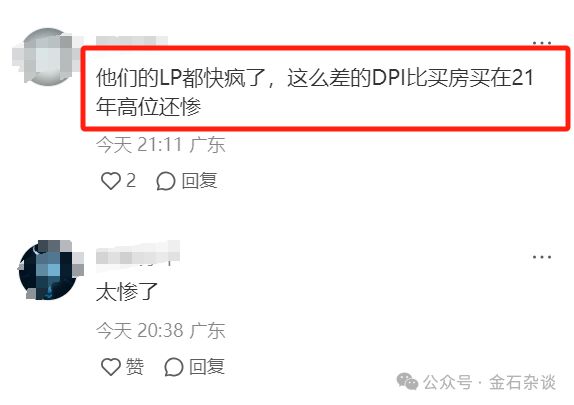Open first commenter's blurred avatar

[x=48, y=57]
